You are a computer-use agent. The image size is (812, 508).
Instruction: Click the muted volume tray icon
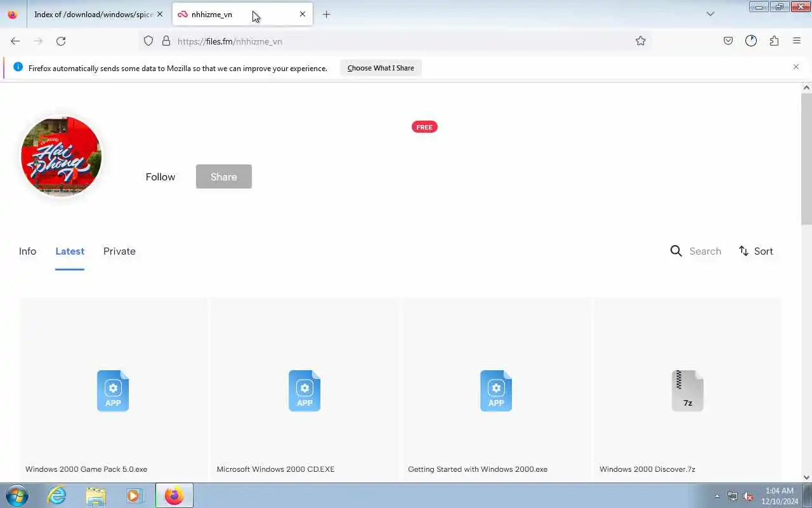click(748, 496)
